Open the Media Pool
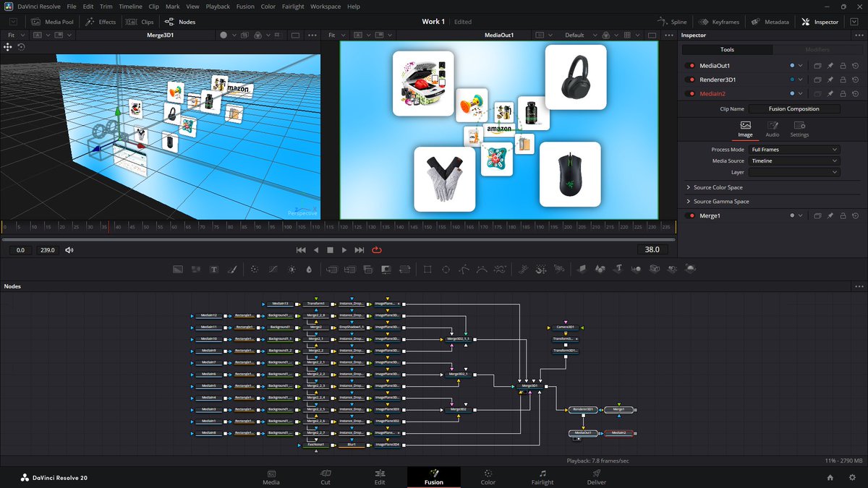The width and height of the screenshot is (868, 488). (51, 21)
